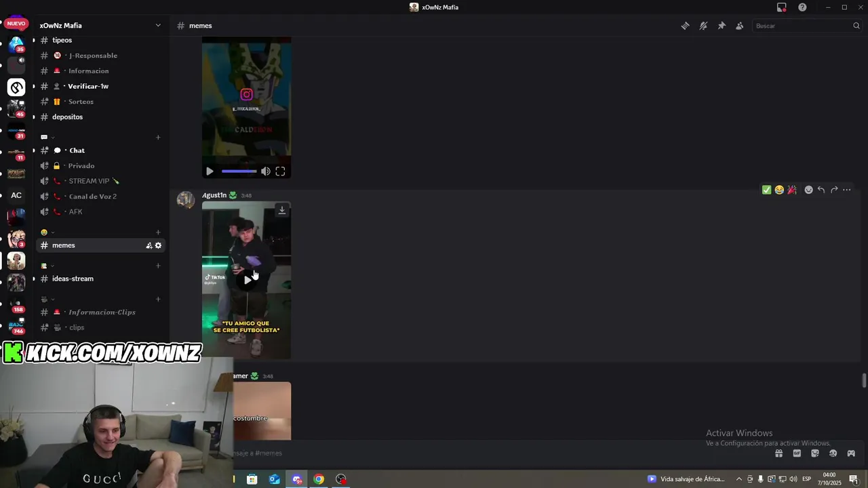Create invite icon on memes channel
This screenshot has height=488, width=868.
[x=149, y=245]
